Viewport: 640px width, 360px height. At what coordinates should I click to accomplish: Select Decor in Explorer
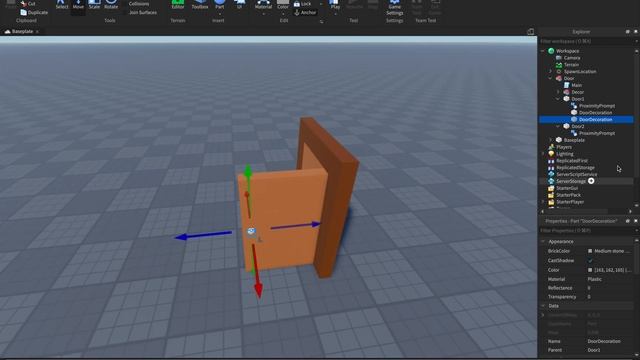click(x=577, y=92)
